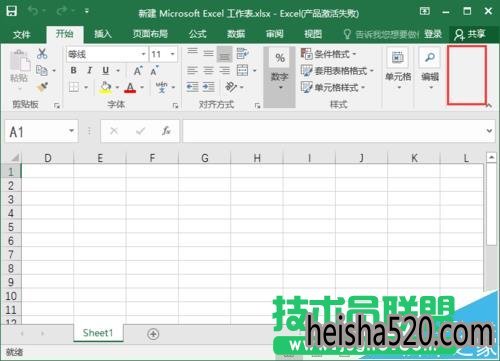Select the Sheet1 tab
This screenshot has width=500, height=361.
tap(98, 333)
